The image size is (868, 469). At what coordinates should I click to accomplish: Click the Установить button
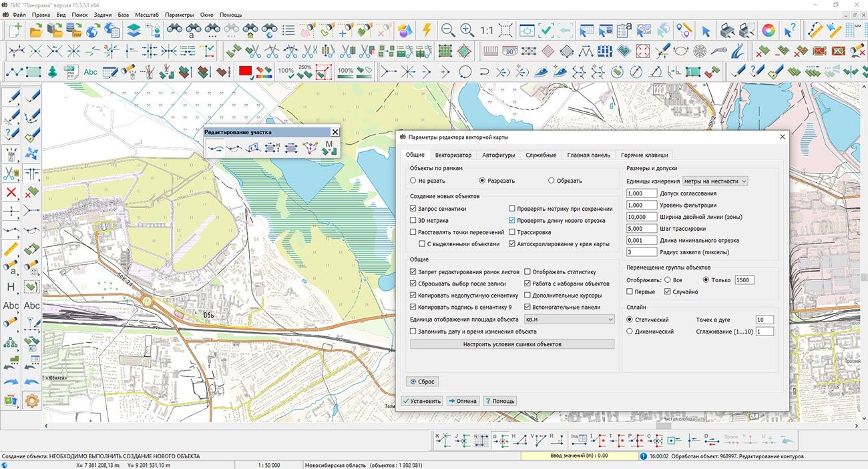[422, 401]
